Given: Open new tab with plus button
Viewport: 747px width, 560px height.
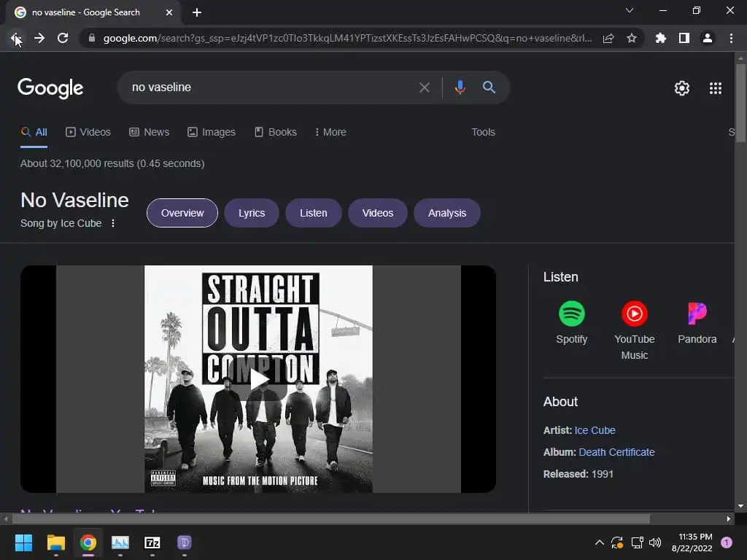Looking at the screenshot, I should (x=197, y=12).
